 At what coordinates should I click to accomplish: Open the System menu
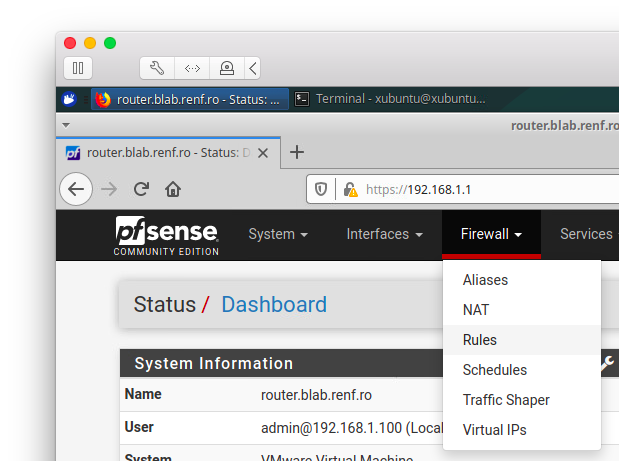pyautogui.click(x=278, y=234)
